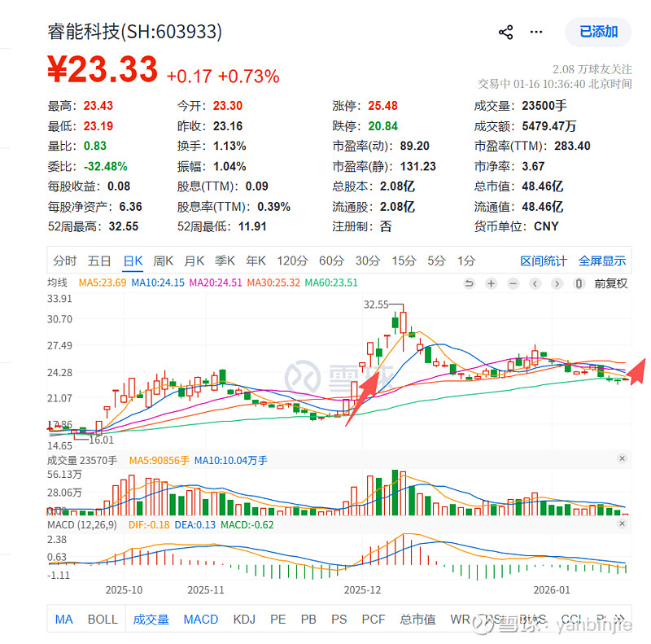
Task: Click the MA30:25.32 legend label
Action: click(273, 283)
